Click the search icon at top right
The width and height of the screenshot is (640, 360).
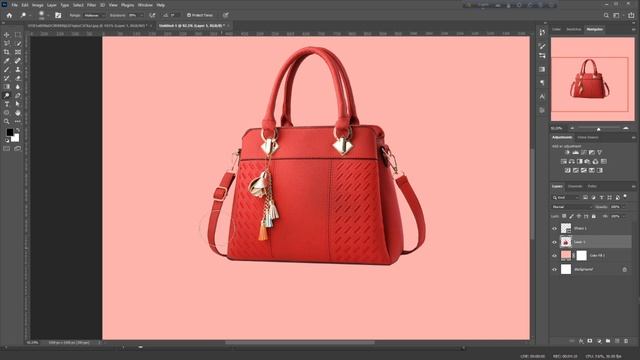click(x=606, y=15)
